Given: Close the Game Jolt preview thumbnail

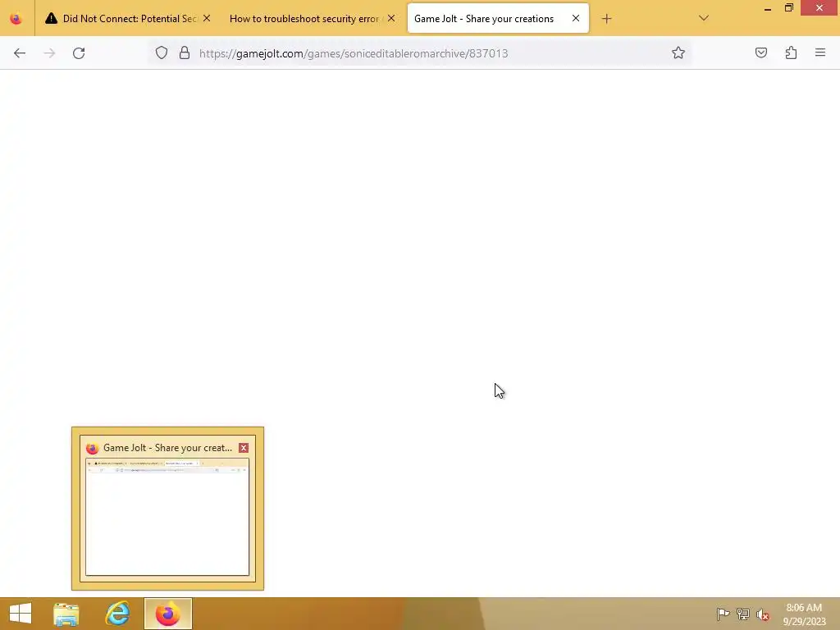Looking at the screenshot, I should click(243, 448).
